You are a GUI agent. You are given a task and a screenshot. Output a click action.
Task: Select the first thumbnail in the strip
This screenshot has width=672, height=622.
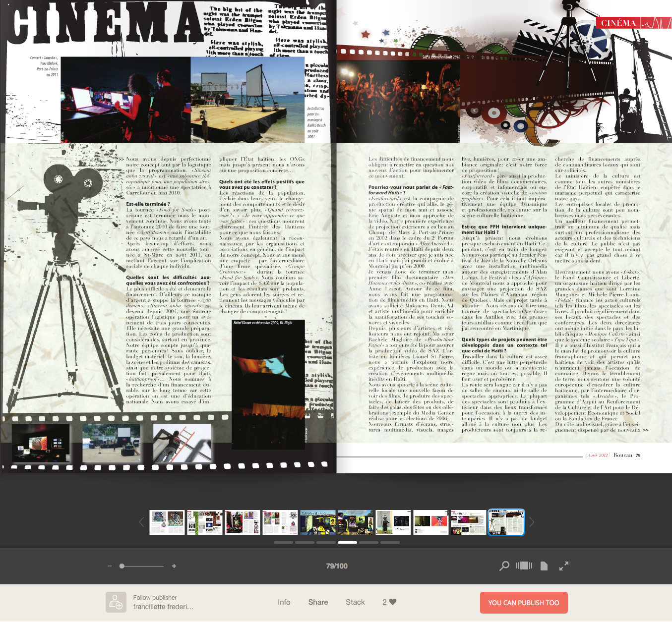(x=167, y=522)
